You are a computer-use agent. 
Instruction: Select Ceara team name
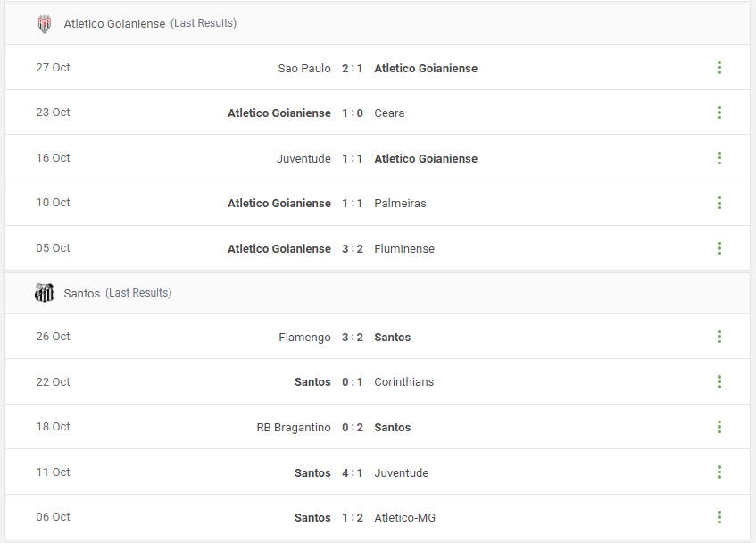point(389,113)
